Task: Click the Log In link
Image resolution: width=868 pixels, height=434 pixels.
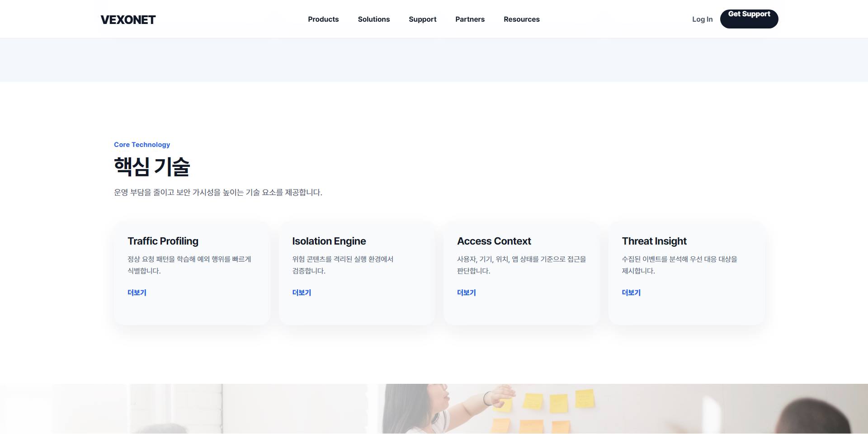Action: pyautogui.click(x=703, y=19)
